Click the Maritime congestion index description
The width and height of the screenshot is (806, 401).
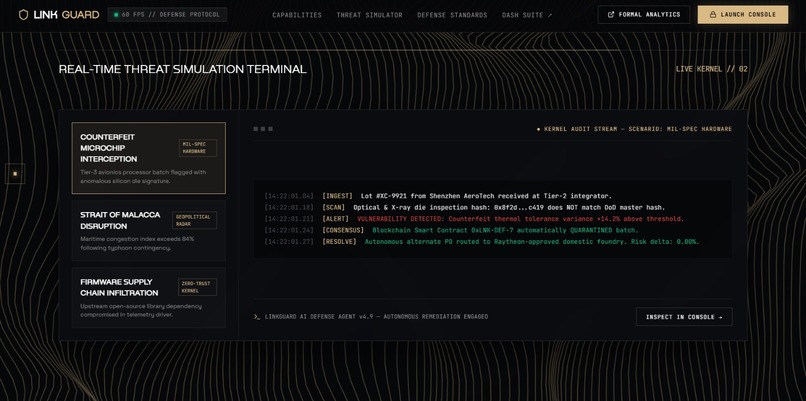[x=137, y=243]
